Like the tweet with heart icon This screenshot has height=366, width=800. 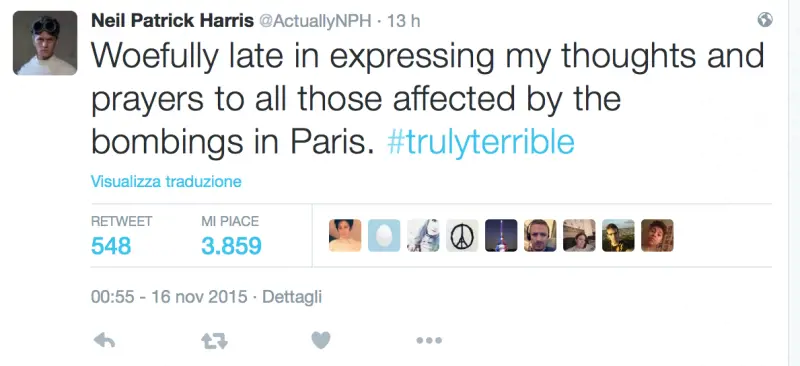coord(321,340)
